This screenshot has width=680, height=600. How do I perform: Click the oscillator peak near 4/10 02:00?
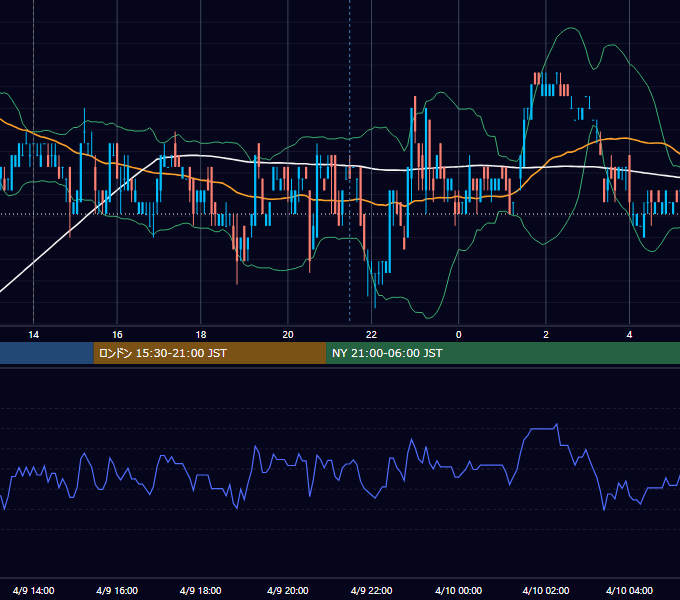tap(557, 425)
